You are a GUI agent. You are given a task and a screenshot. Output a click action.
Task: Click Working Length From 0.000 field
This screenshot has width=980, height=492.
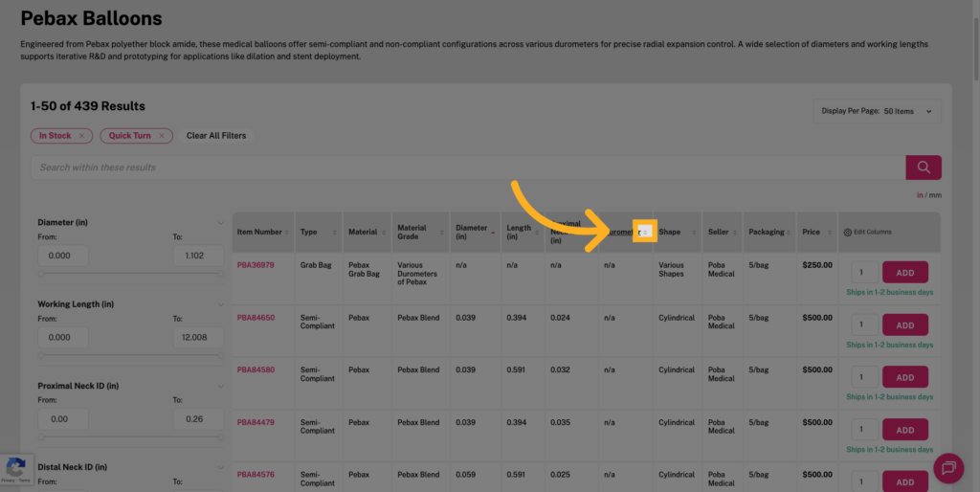click(x=63, y=338)
